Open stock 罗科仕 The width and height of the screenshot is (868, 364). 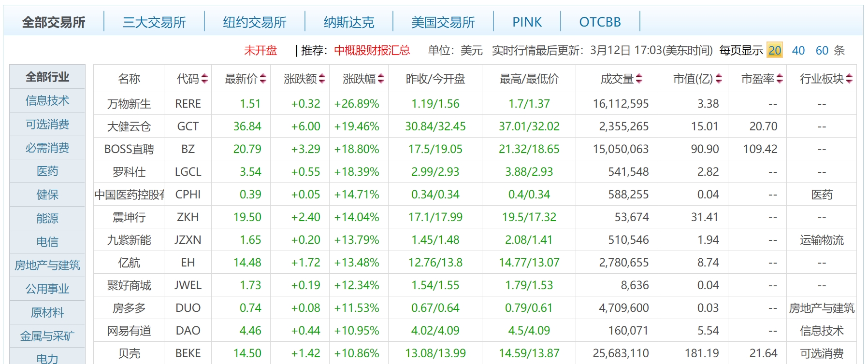click(129, 172)
